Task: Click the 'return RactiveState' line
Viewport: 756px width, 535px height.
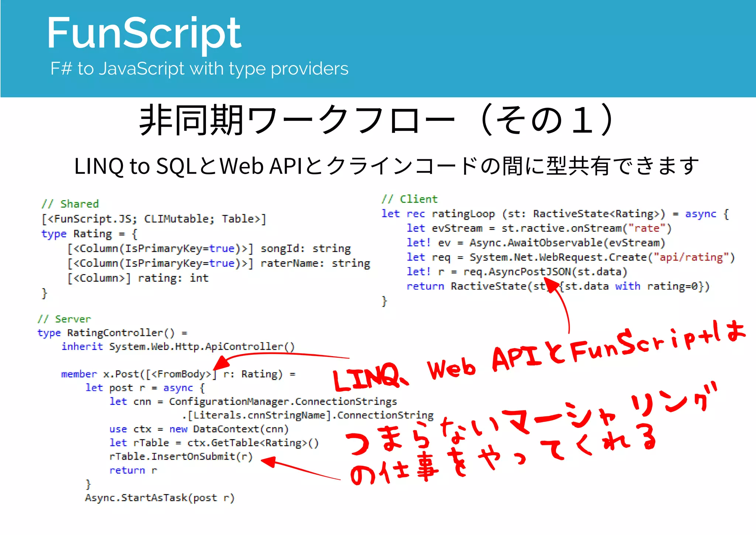Action: pos(558,286)
